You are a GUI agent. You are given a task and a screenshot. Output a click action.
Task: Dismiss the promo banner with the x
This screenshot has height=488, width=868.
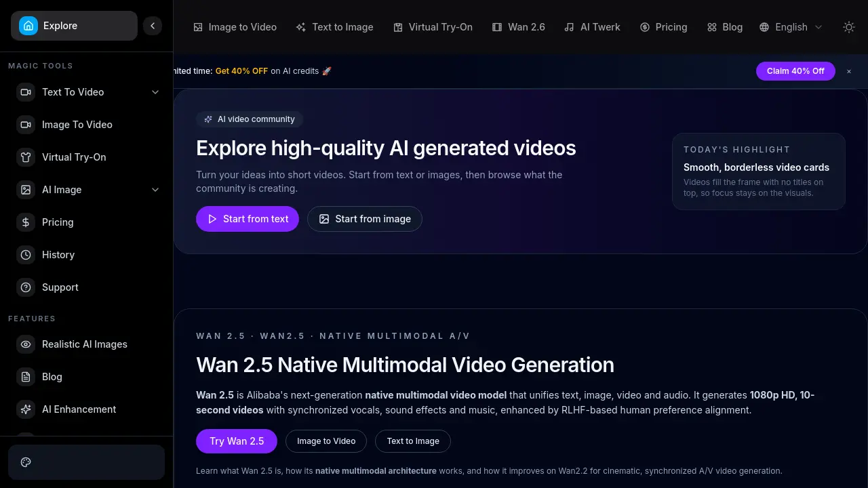(848, 71)
